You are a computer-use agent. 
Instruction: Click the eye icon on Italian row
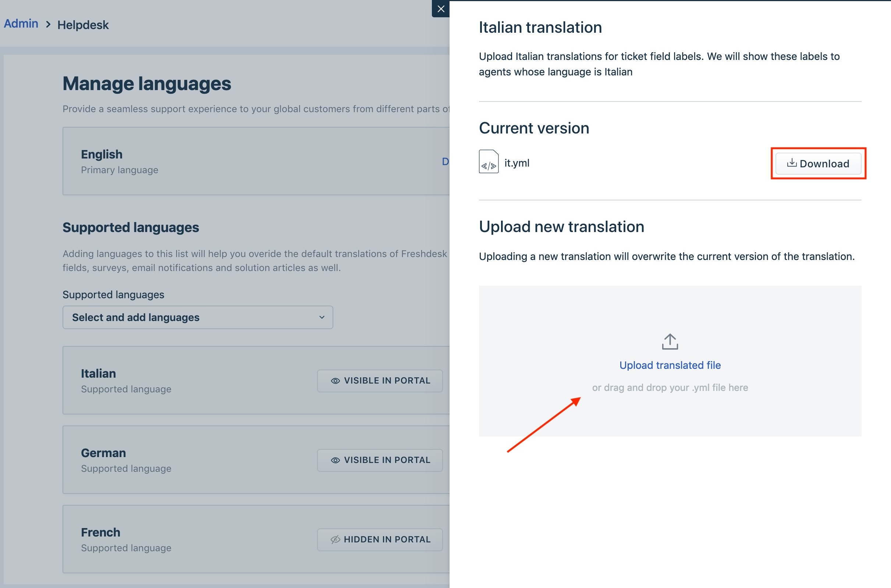[x=336, y=381]
